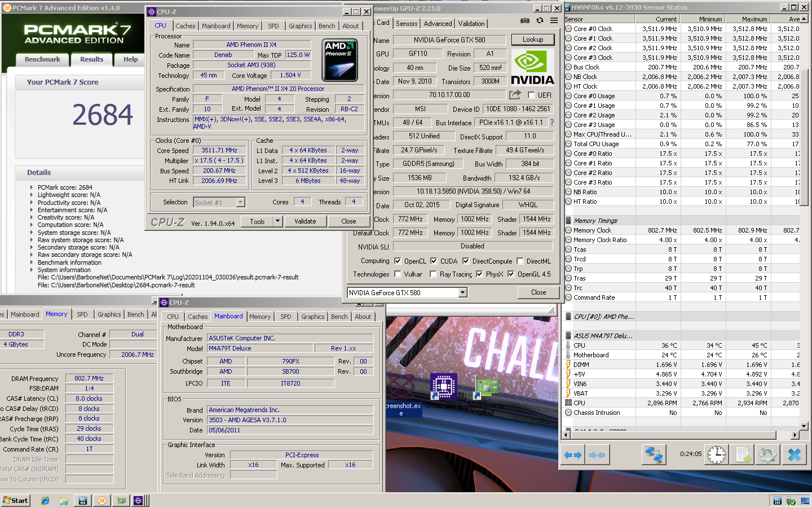Click the AMD Phenom II logo in CPU-Z
Viewport: 812px width, 508px height.
coord(339,60)
